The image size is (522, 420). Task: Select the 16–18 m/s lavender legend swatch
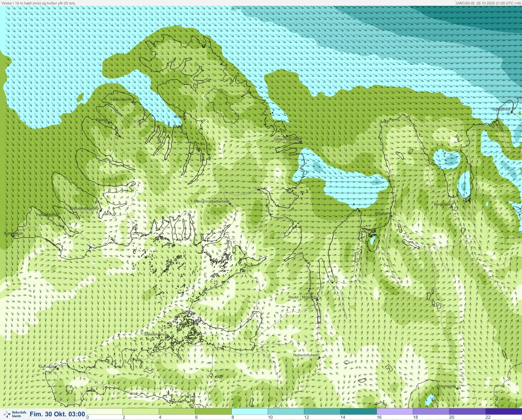coord(395,411)
